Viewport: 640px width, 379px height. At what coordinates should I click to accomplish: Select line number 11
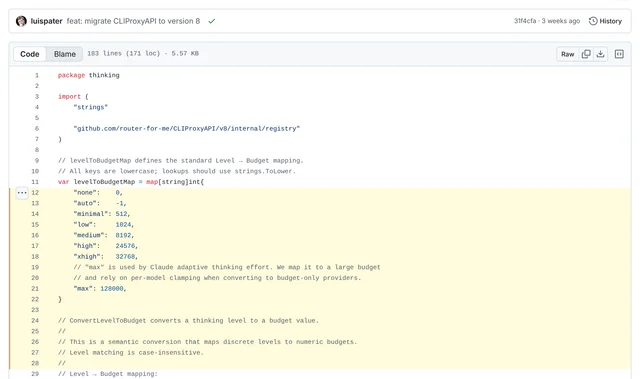pyautogui.click(x=35, y=182)
